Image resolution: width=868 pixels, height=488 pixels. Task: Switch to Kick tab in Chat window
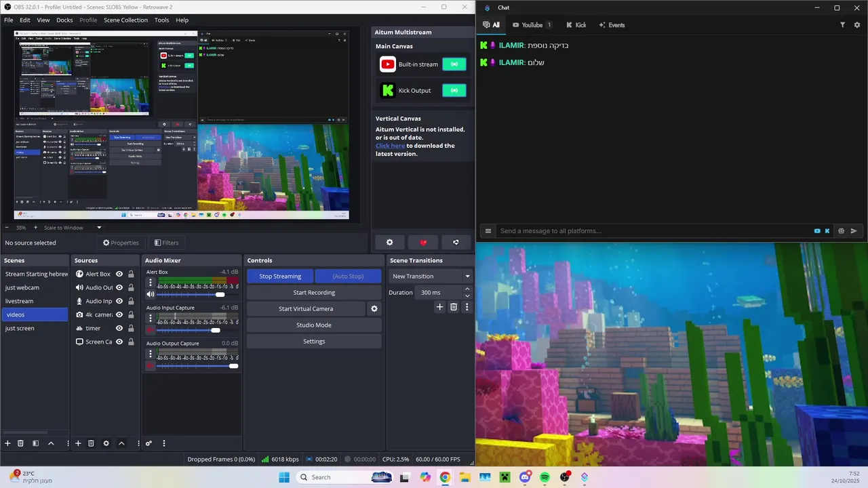click(576, 25)
